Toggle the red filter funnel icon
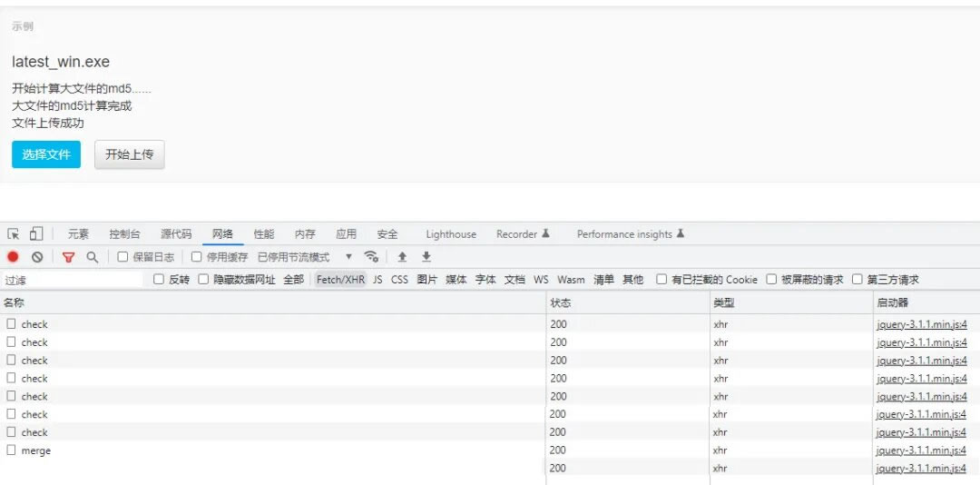 click(x=68, y=257)
